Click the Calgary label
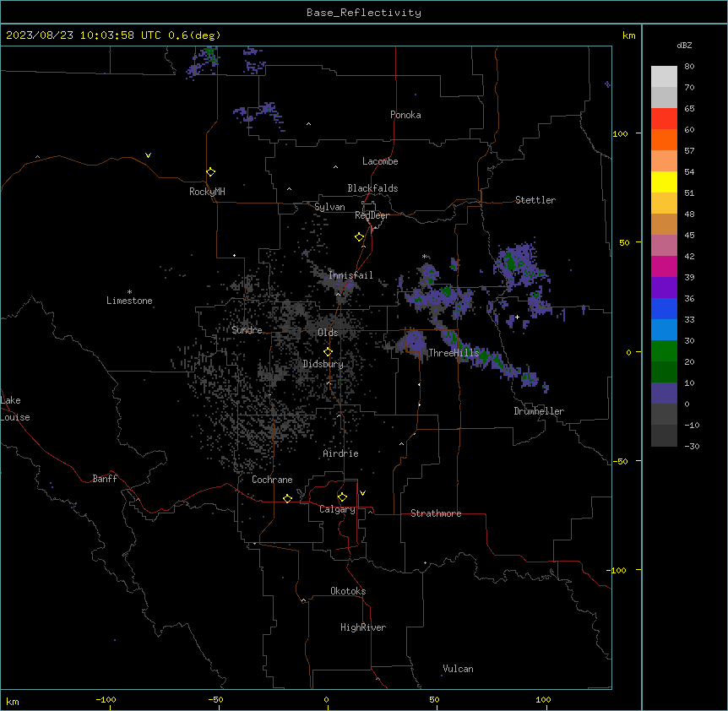The width and height of the screenshot is (728, 711). (x=337, y=509)
